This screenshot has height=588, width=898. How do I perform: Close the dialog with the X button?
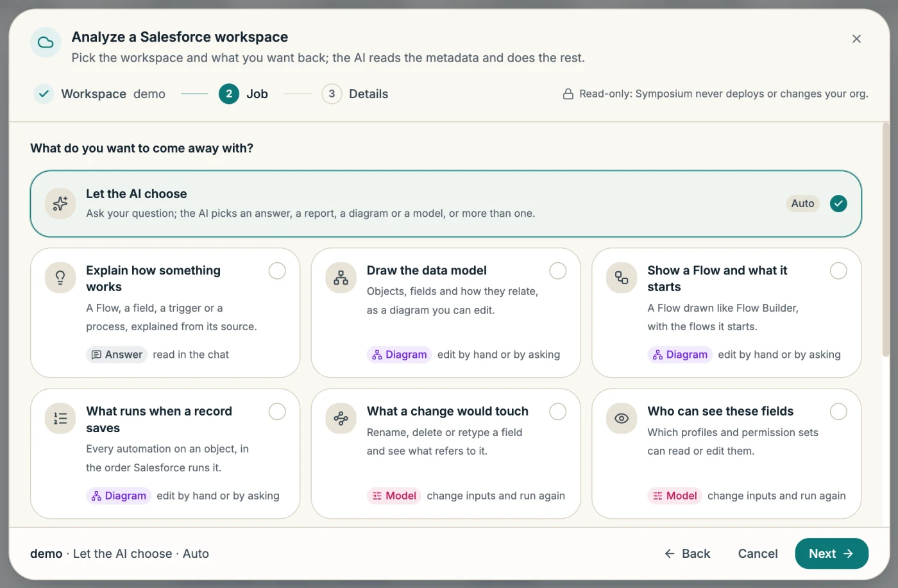tap(856, 38)
